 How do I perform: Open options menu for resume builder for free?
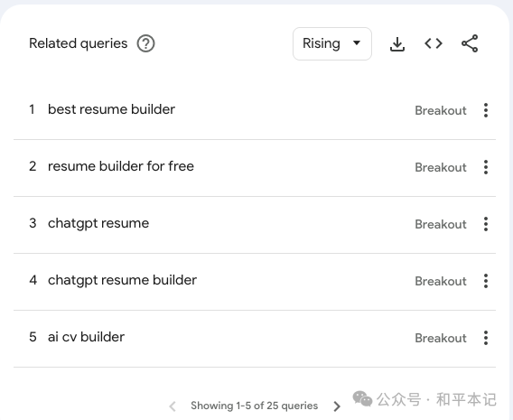point(486,167)
